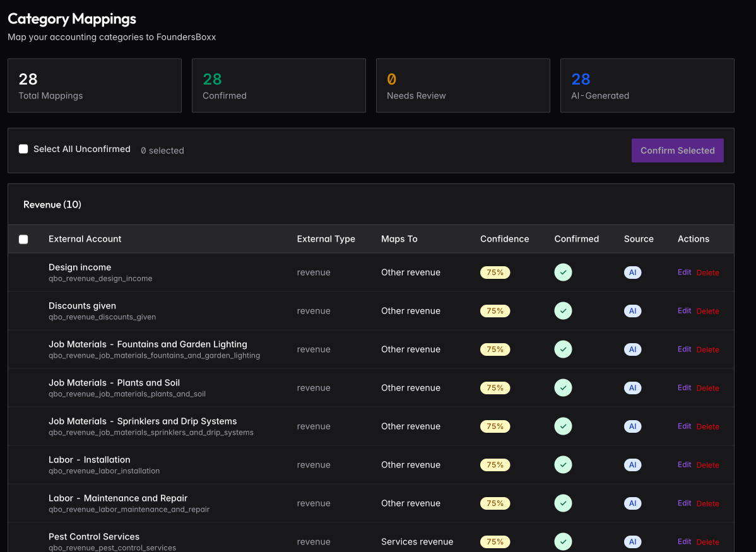Click the green confirmed checkmark for Discounts given
756x552 pixels.
[563, 310]
